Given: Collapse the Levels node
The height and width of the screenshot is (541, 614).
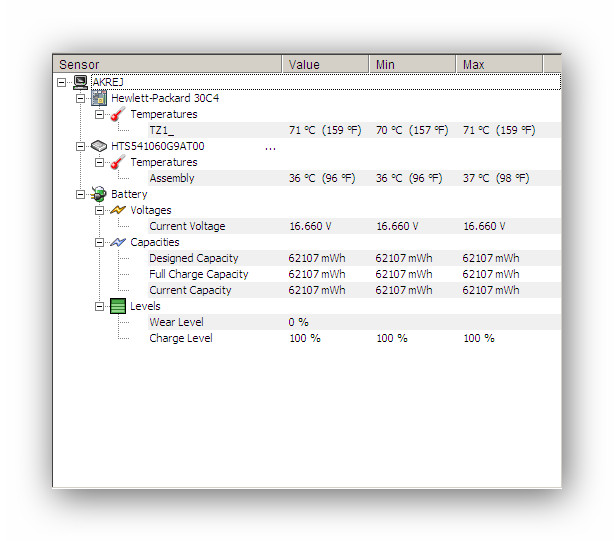Looking at the screenshot, I should pos(99,306).
